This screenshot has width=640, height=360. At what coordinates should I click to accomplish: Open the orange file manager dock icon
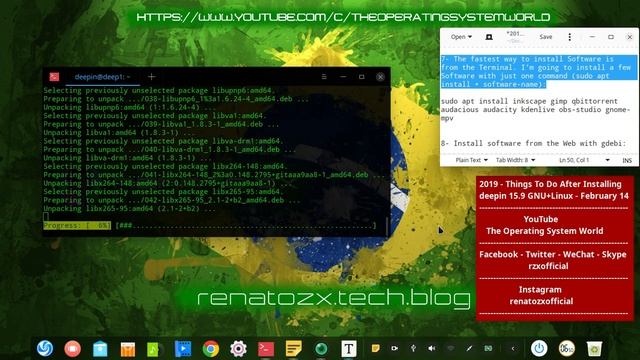[128, 349]
